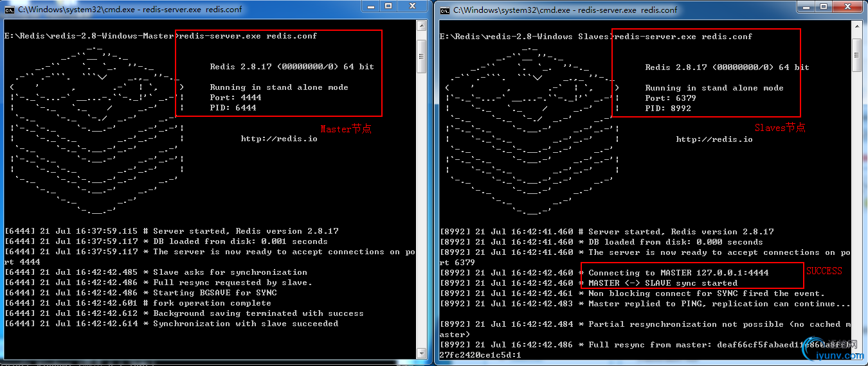Screen dimensions: 868x366
Task: Click 'MASTER <-> SLAVE sync started' line
Action: pos(589,283)
